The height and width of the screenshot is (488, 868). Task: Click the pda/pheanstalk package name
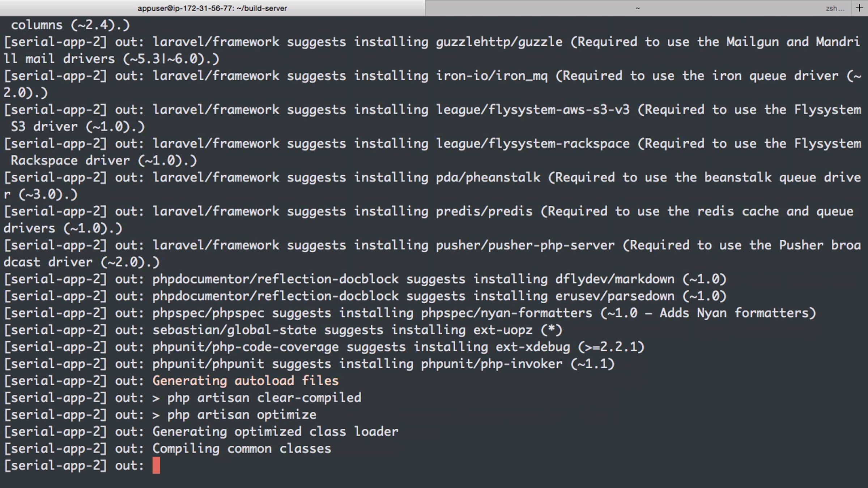(x=488, y=177)
